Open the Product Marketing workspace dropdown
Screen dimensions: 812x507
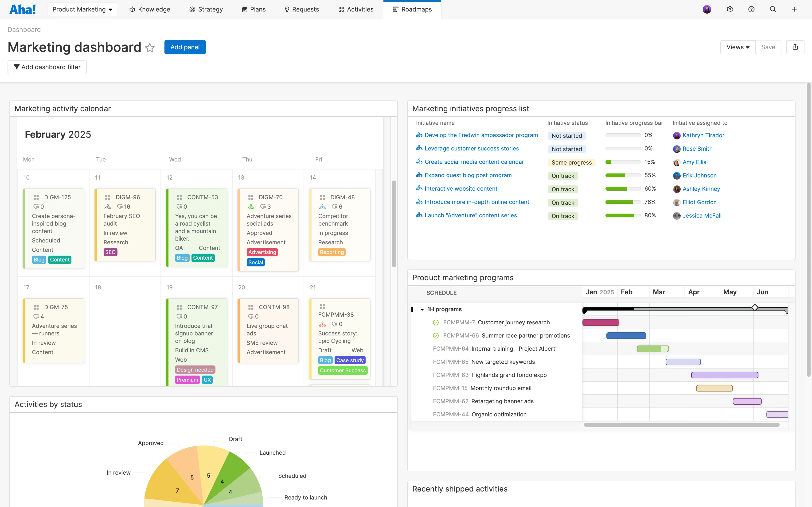point(82,9)
